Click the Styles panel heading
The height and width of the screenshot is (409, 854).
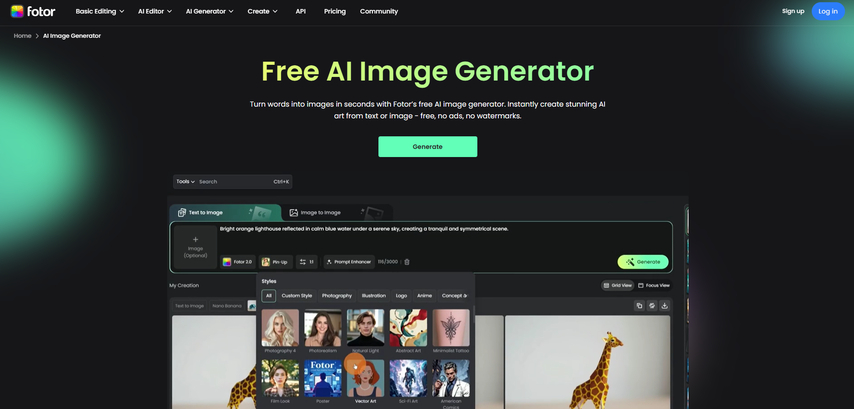269,282
